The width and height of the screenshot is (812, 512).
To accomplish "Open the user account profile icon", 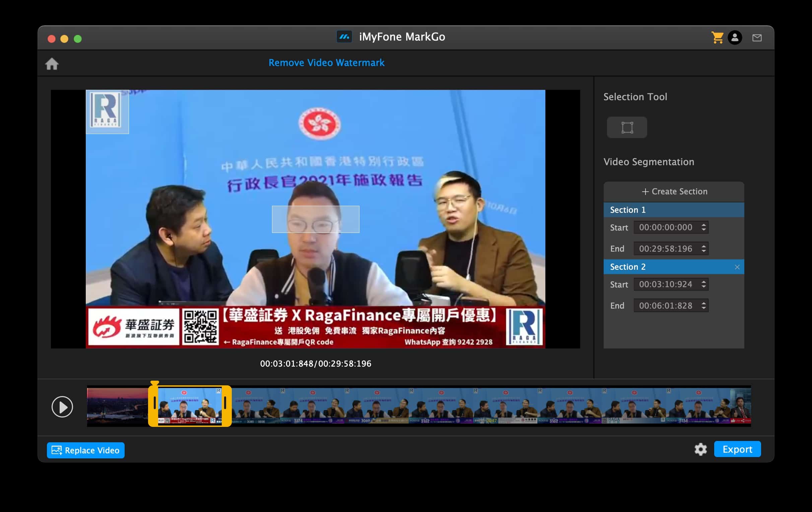I will tap(735, 38).
